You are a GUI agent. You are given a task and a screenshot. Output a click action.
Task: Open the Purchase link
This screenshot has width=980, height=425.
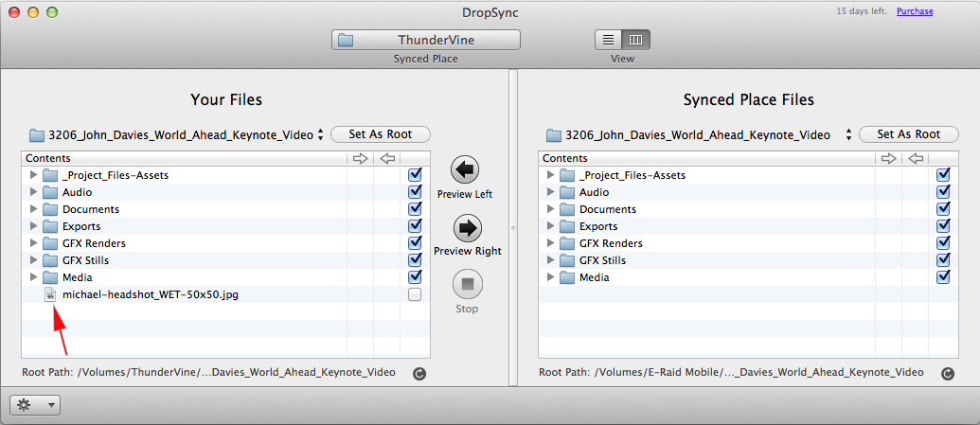tap(915, 11)
